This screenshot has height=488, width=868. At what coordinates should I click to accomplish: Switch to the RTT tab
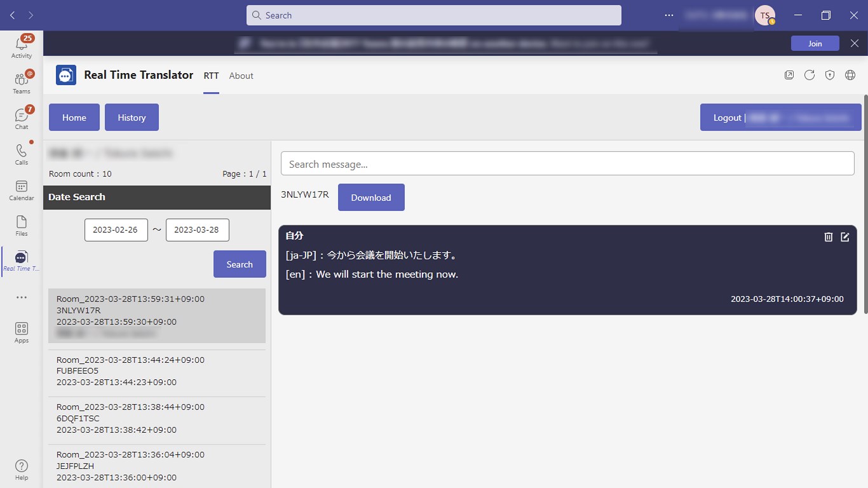(x=211, y=76)
